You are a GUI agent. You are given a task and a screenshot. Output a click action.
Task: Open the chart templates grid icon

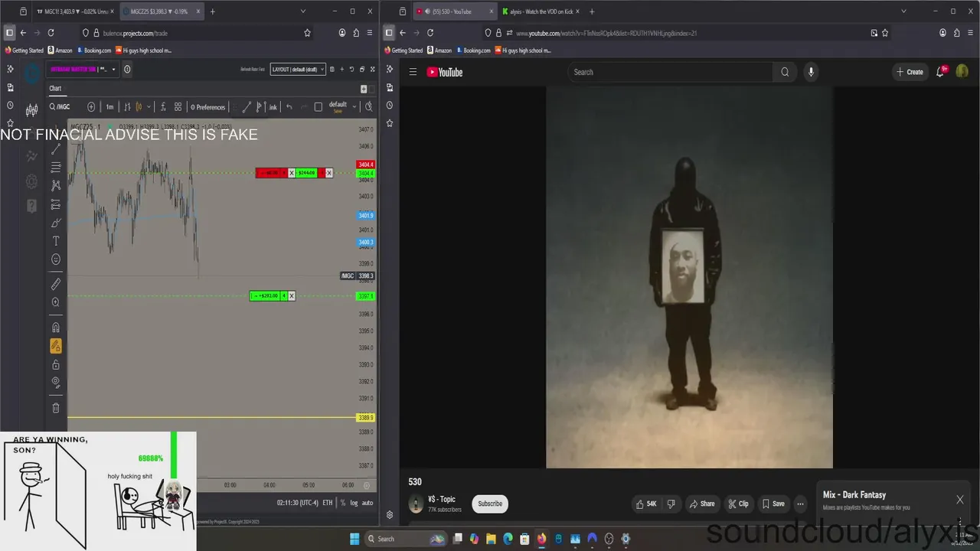178,107
